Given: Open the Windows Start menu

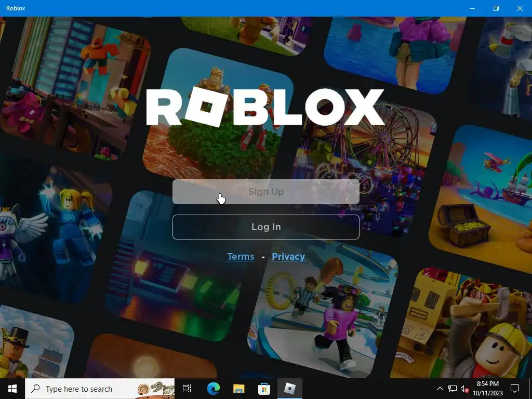Looking at the screenshot, I should (x=12, y=389).
